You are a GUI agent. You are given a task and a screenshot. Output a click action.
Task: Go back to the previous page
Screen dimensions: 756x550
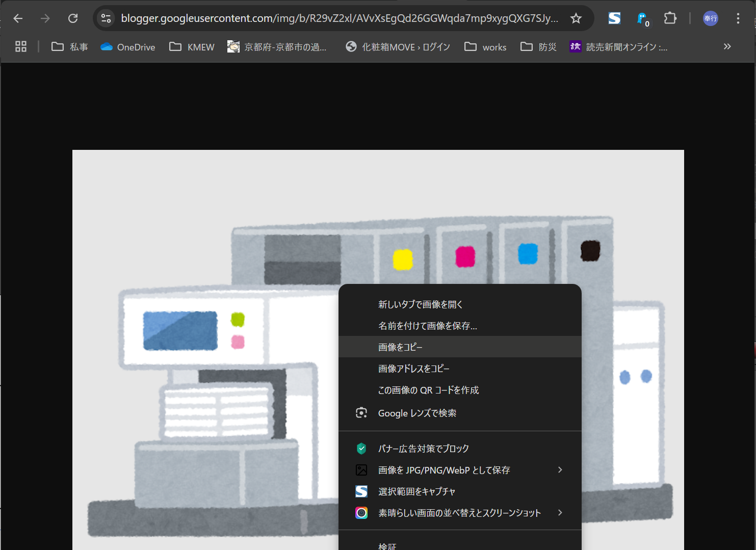tap(18, 18)
